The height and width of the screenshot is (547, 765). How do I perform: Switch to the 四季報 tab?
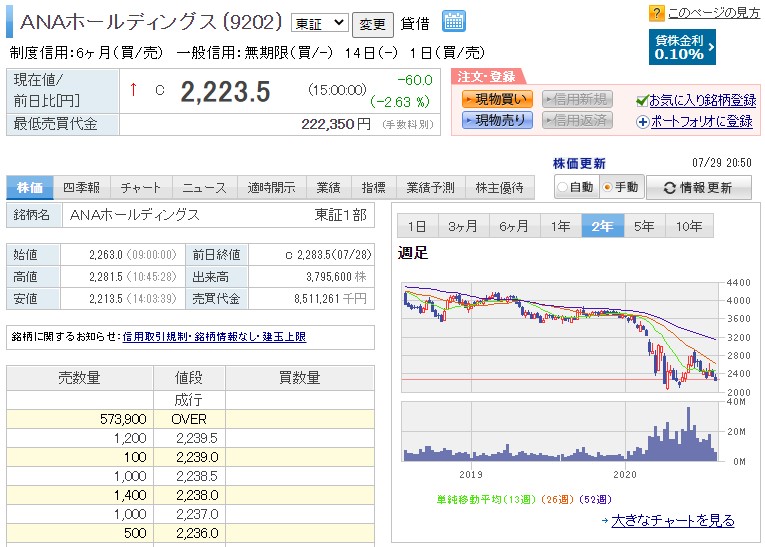82,187
